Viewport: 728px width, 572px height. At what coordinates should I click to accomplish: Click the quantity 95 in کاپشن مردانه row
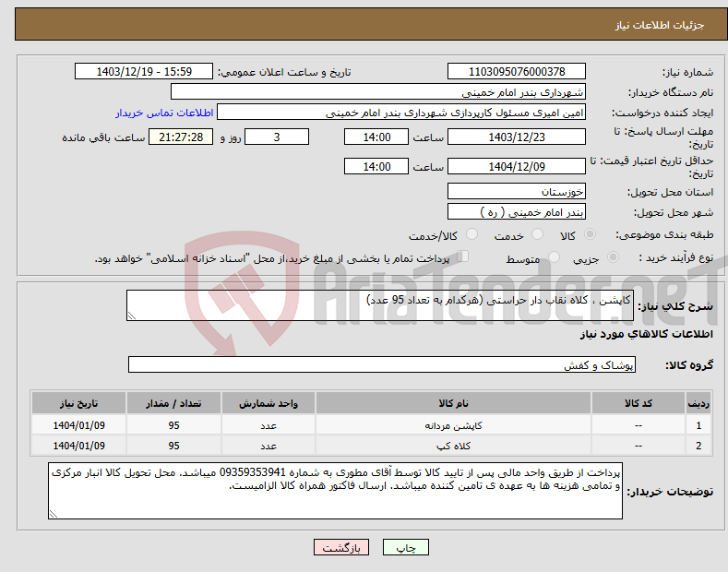pyautogui.click(x=173, y=425)
